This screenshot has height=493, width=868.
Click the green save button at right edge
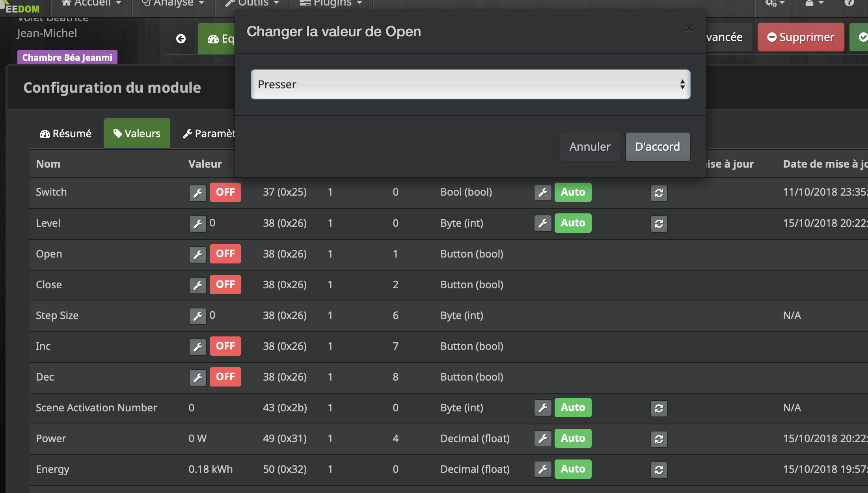pos(859,37)
